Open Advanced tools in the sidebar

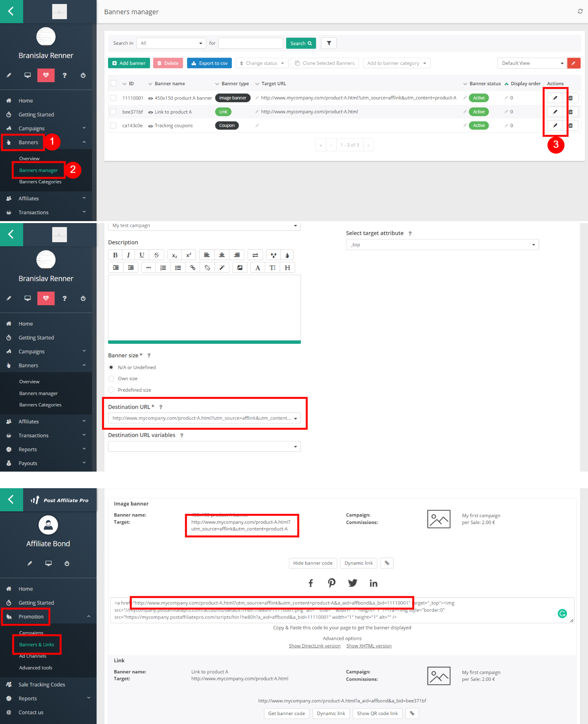point(36,668)
